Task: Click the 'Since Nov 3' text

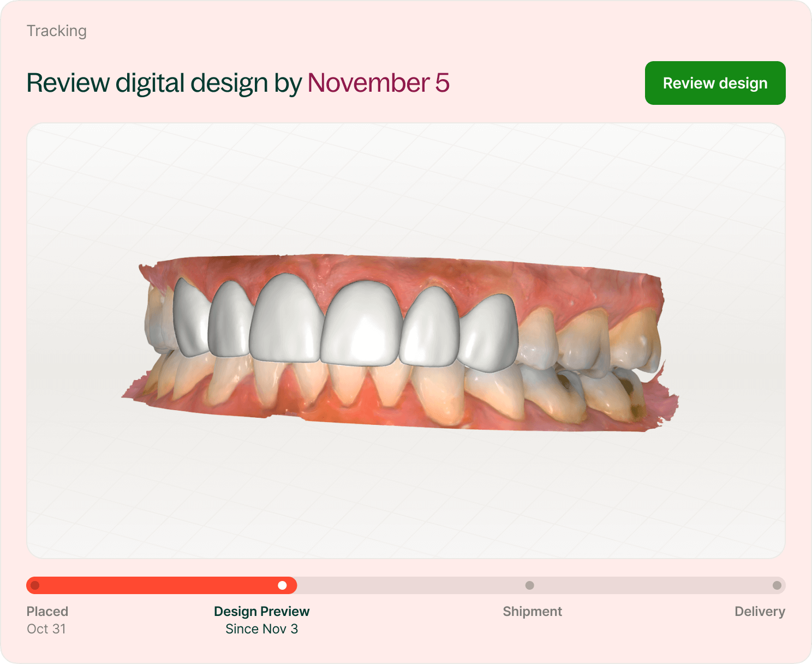Action: tap(261, 629)
